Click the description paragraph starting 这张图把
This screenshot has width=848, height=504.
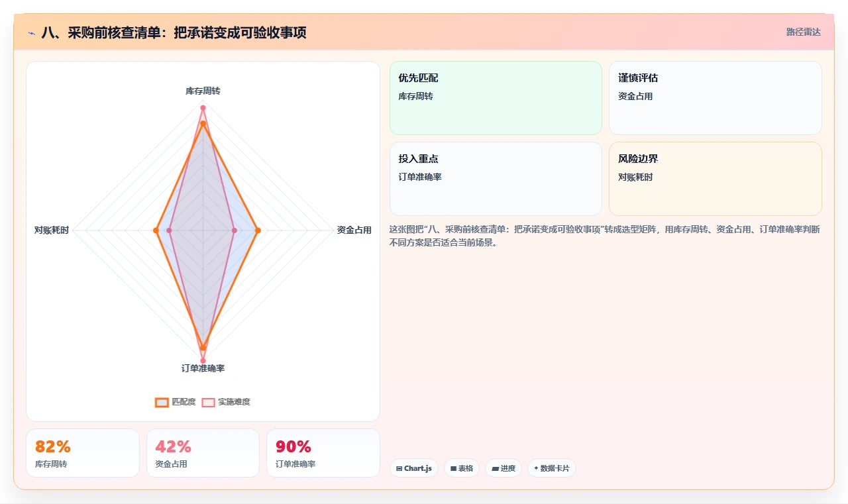pyautogui.click(x=606, y=236)
